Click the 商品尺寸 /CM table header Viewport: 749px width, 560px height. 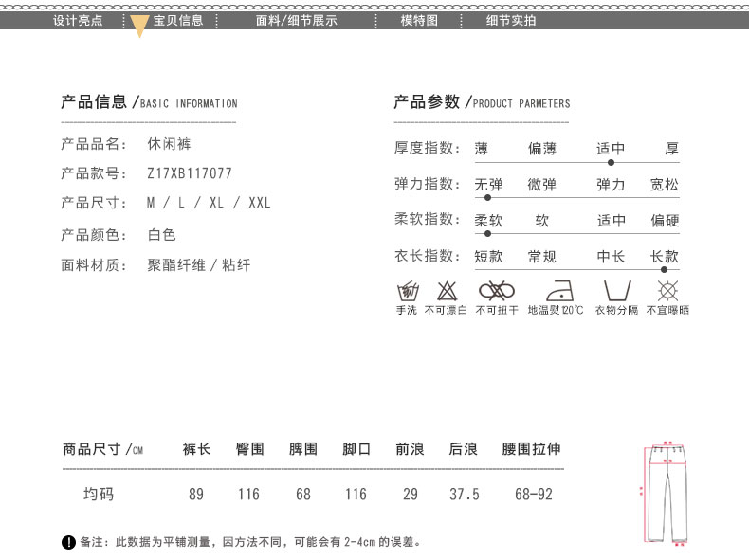pyautogui.click(x=103, y=449)
